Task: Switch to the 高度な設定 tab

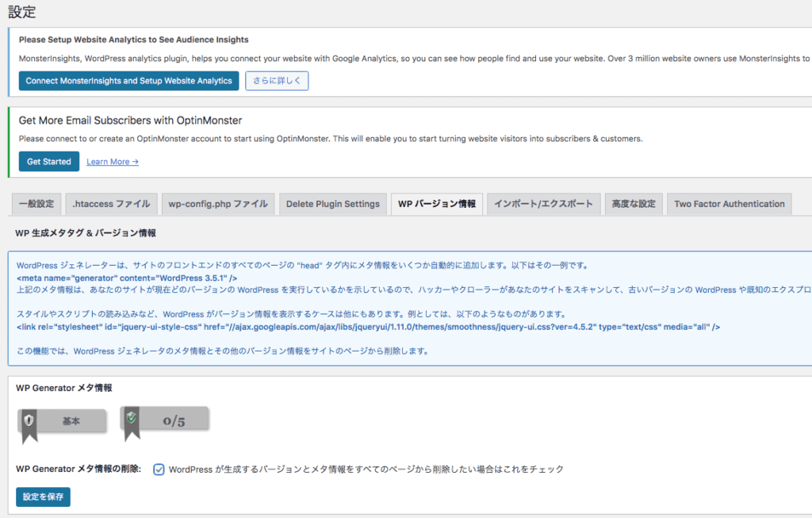Action: [x=634, y=204]
